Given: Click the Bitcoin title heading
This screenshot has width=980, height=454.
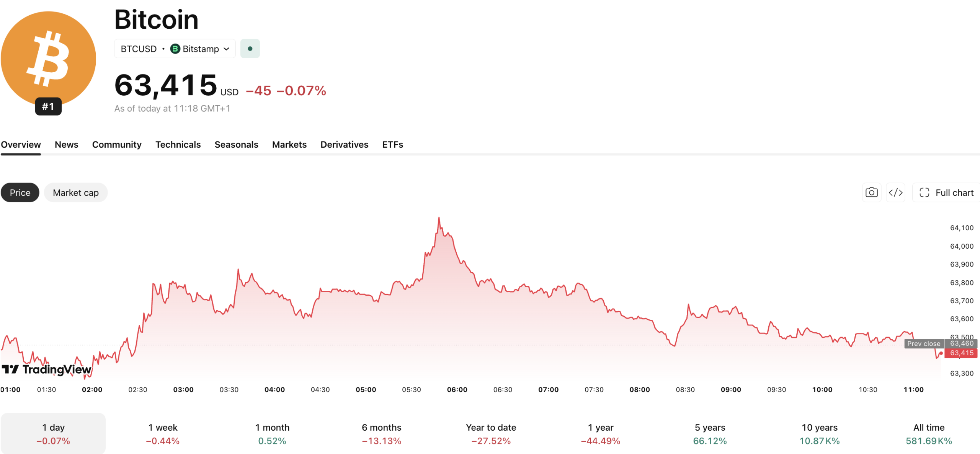Looking at the screenshot, I should pos(157,19).
